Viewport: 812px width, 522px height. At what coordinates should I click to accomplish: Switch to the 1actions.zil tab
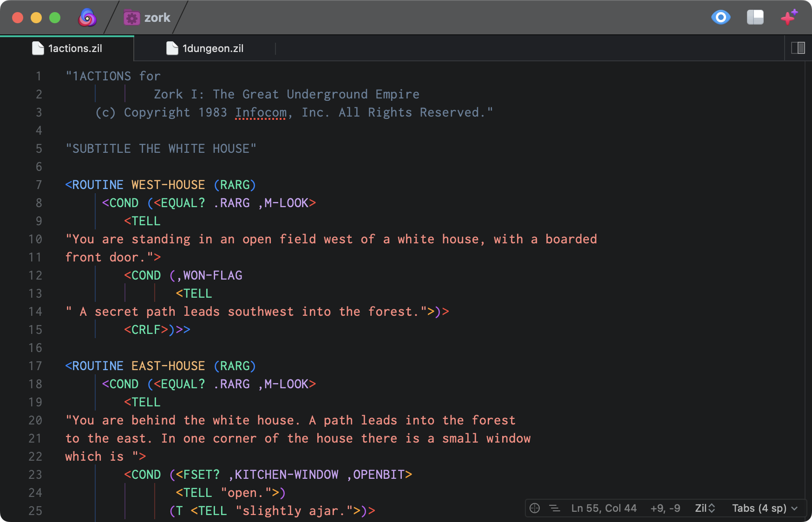tap(67, 48)
